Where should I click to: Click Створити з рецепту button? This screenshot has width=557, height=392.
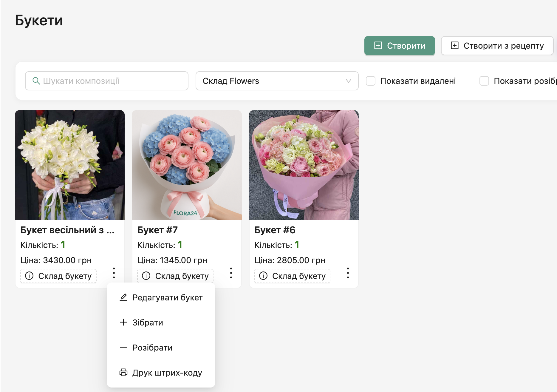pyautogui.click(x=497, y=46)
